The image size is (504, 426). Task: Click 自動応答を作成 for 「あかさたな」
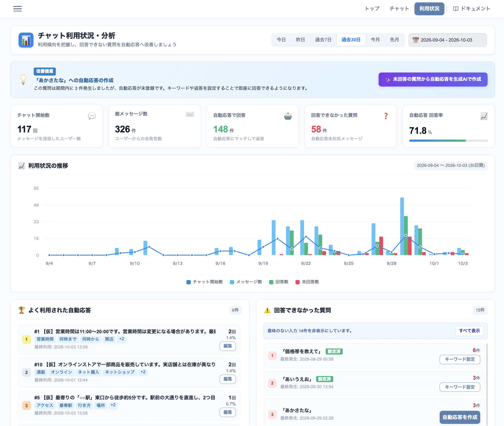460,417
